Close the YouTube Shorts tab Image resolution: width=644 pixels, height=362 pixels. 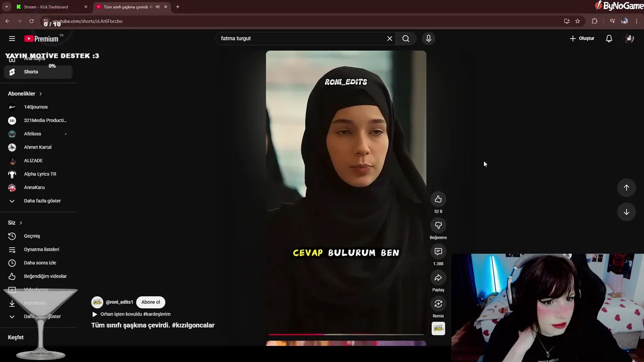(166, 7)
